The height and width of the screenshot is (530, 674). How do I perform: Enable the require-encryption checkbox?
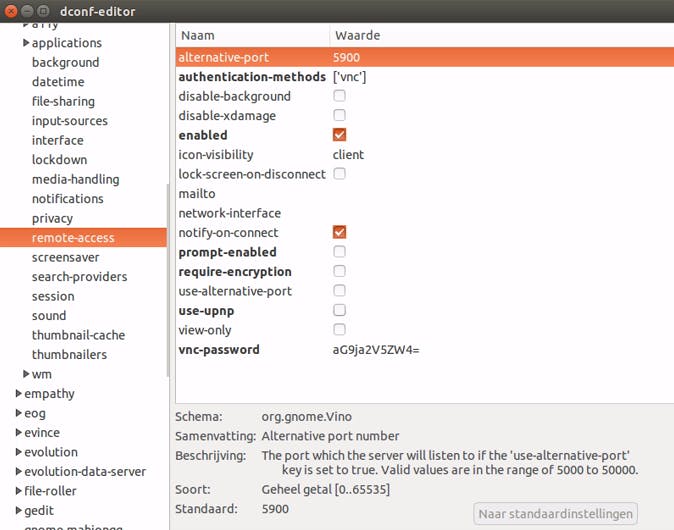point(339,271)
